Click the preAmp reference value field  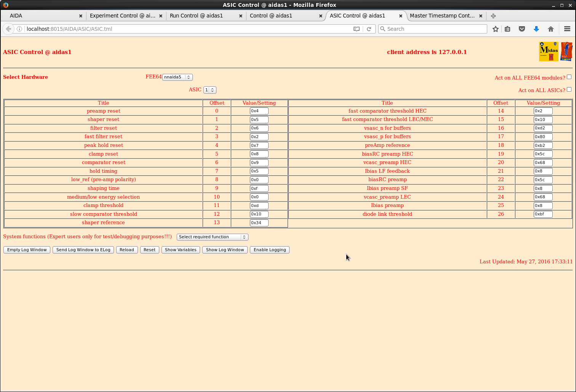(543, 145)
